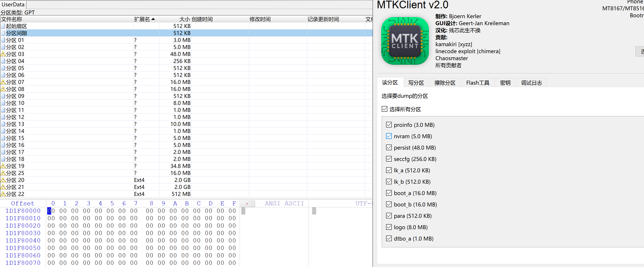Click the file icon next to 分区 10
Viewport: 644px width, 267px height.
3,103
